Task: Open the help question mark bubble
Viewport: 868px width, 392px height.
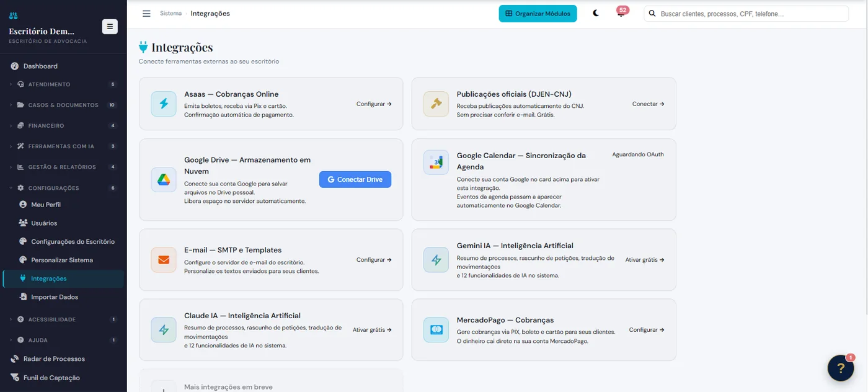Action: click(841, 368)
